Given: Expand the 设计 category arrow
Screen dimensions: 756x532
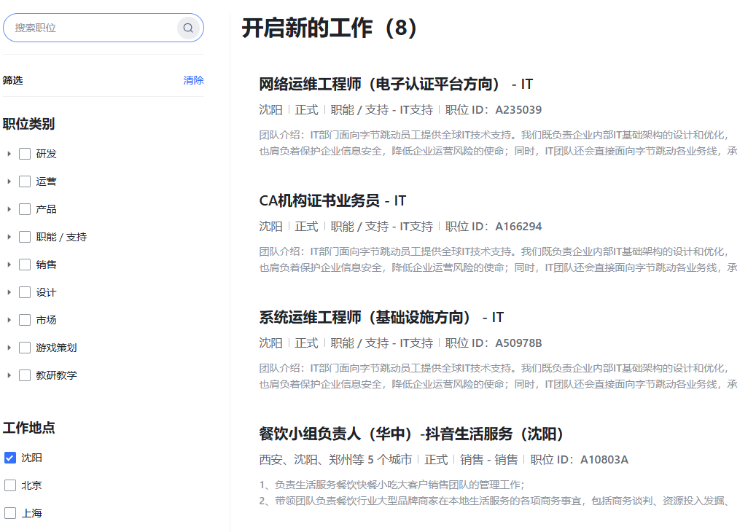Looking at the screenshot, I should tap(9, 292).
